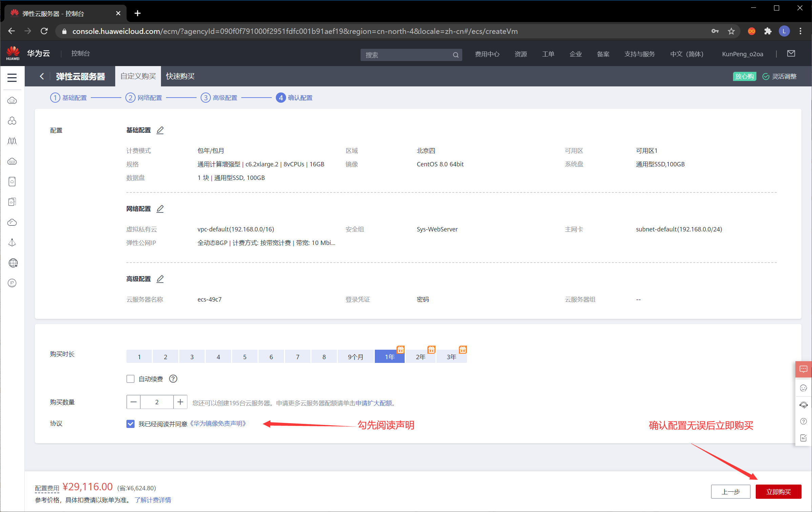Edit 高级配置 with the pencil icon

160,279
